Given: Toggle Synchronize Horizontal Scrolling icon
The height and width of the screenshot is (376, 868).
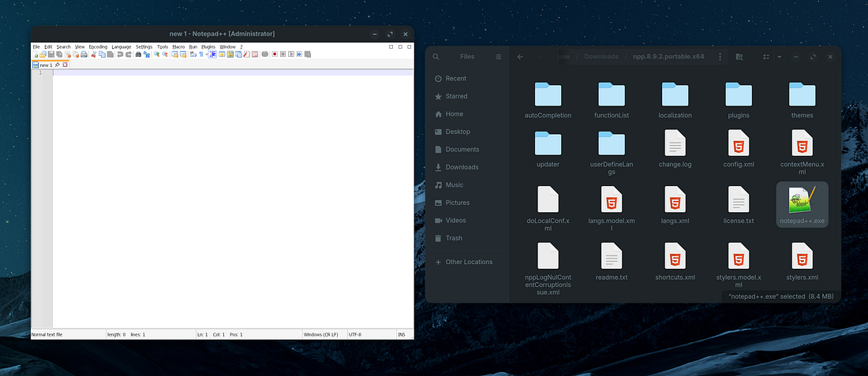Looking at the screenshot, I should [x=183, y=54].
